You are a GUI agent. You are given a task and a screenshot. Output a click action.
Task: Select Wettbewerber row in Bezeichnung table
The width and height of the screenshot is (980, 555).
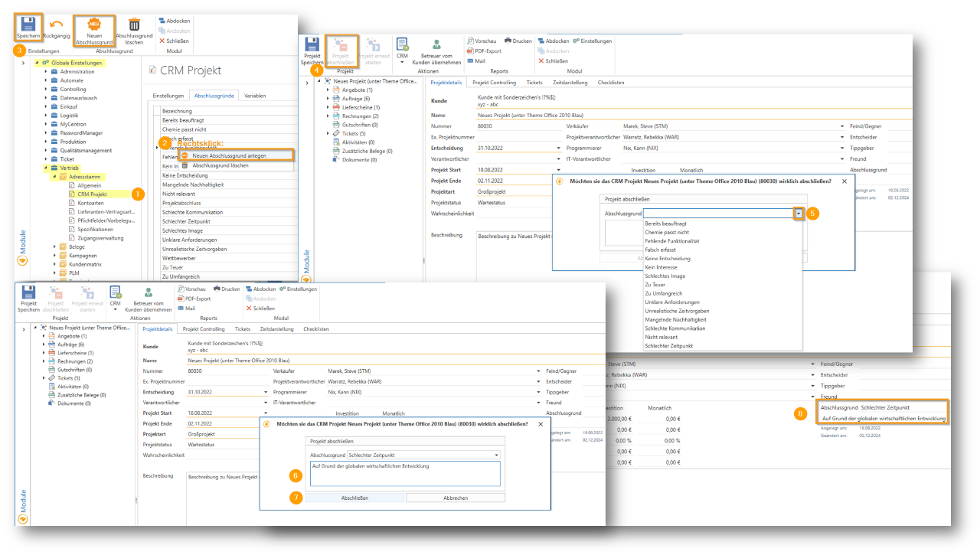tap(181, 257)
